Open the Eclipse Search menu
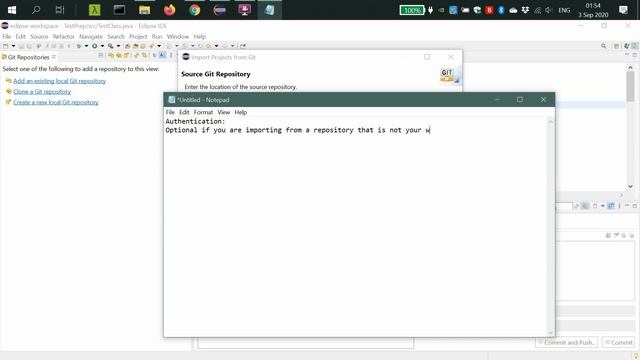Screen dimensions: 640x360 (116, 37)
